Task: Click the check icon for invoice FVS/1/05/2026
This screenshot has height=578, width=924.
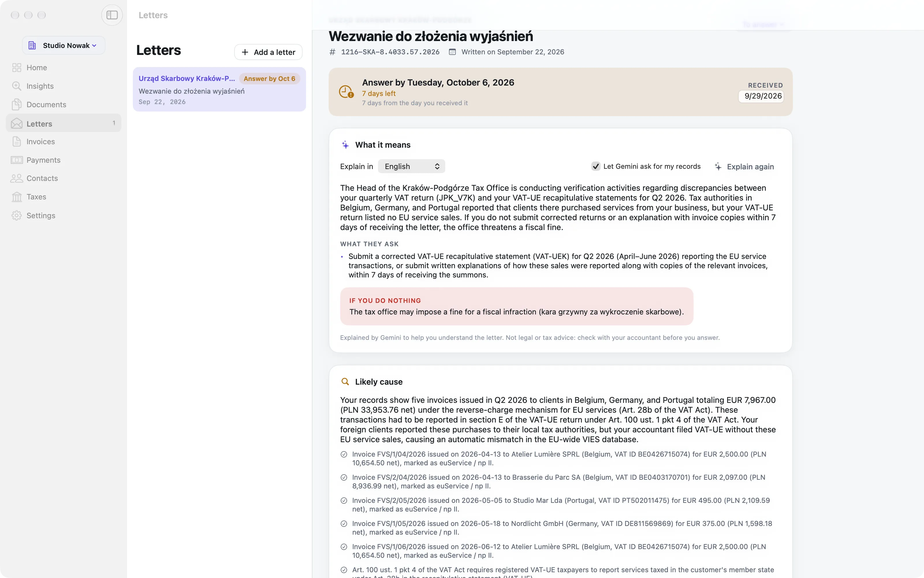Action: click(344, 524)
